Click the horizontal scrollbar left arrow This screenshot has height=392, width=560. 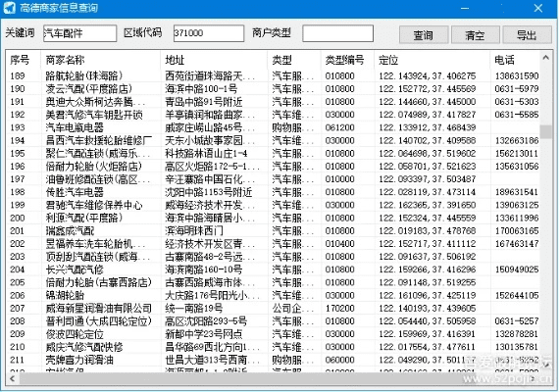[x=13, y=378]
